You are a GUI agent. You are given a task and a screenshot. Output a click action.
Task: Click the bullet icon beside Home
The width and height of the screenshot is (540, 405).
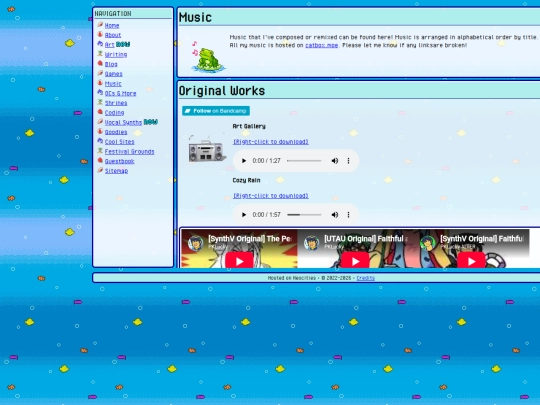coord(100,24)
